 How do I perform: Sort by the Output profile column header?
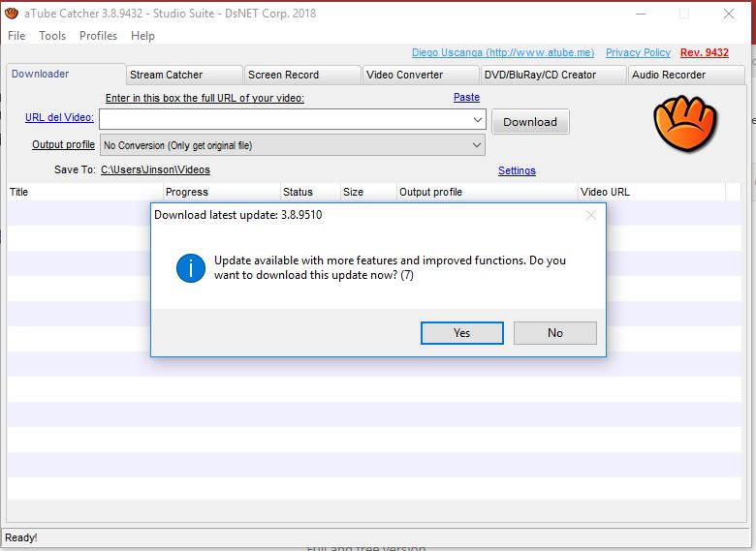click(488, 192)
